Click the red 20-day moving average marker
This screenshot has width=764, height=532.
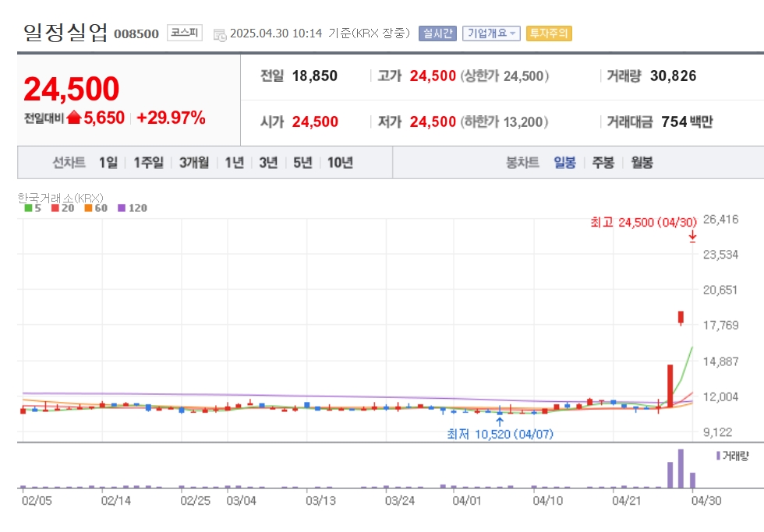(x=55, y=208)
